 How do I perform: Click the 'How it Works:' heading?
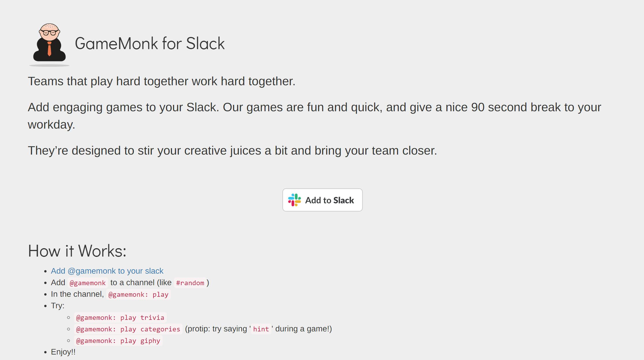click(x=77, y=251)
